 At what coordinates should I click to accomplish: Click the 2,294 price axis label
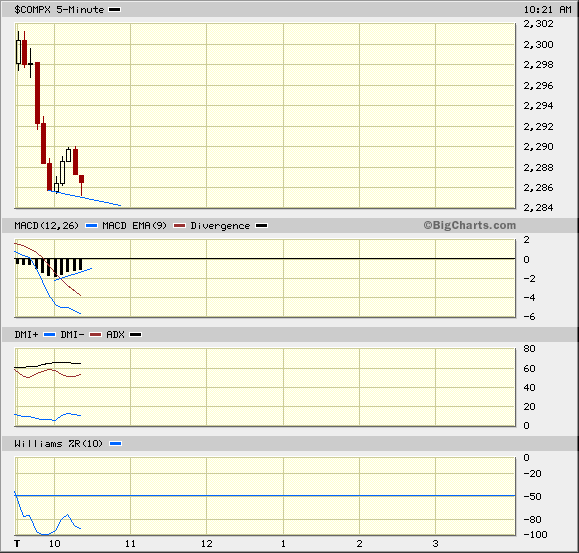(x=538, y=106)
